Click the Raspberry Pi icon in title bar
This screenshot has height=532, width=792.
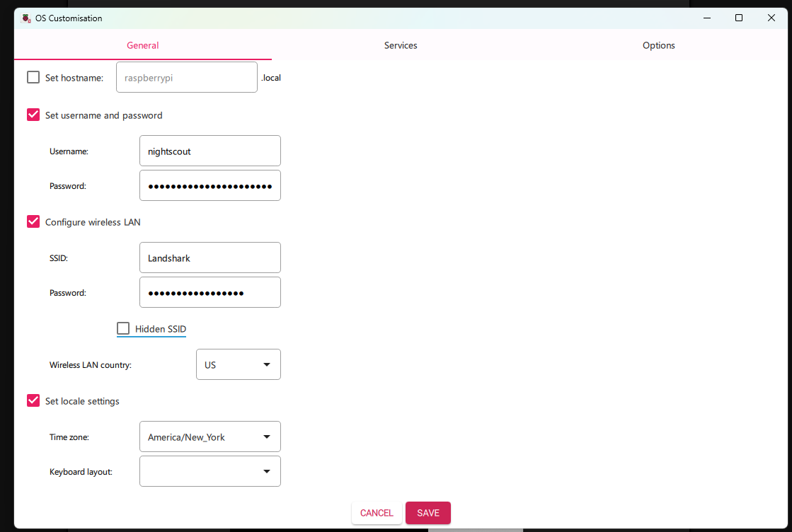tap(26, 18)
